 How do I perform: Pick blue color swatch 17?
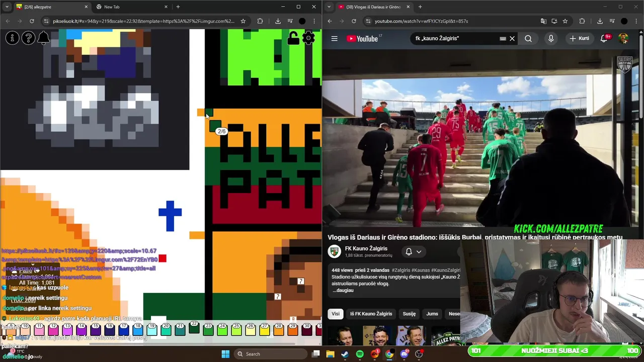click(123, 329)
